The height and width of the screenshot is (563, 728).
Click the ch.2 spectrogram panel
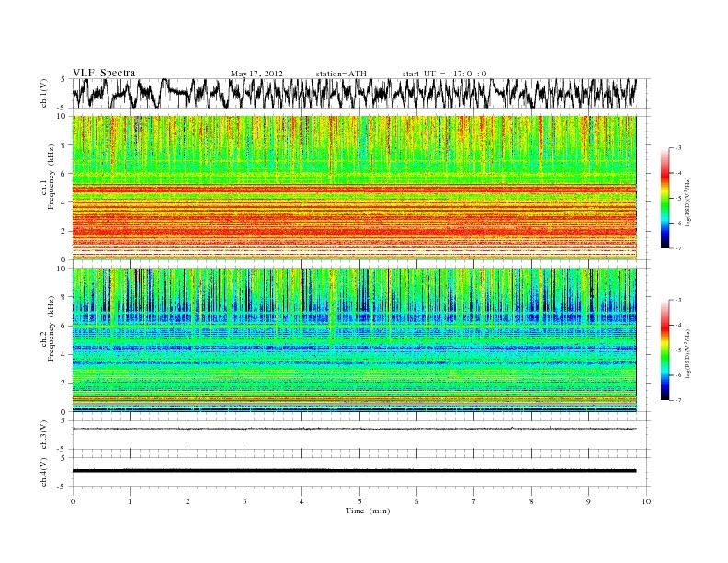tap(354, 339)
